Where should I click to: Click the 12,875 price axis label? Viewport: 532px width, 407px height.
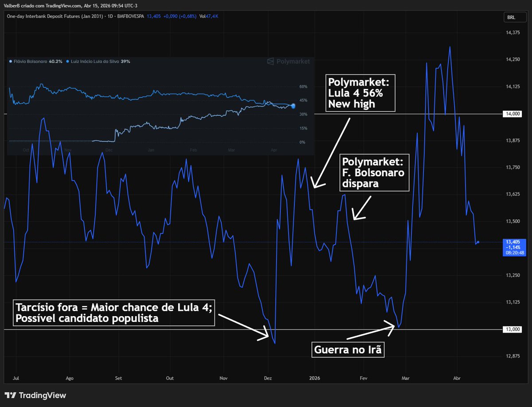pyautogui.click(x=512, y=356)
